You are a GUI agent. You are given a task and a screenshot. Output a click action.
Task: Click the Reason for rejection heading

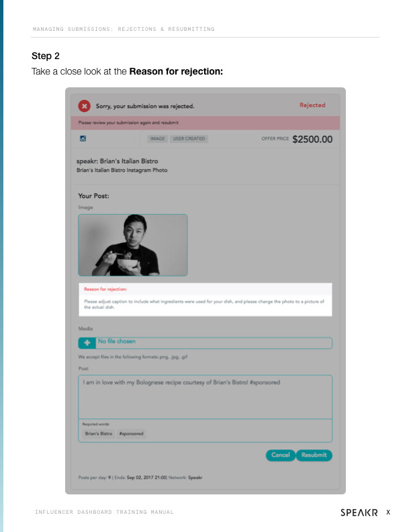(105, 290)
